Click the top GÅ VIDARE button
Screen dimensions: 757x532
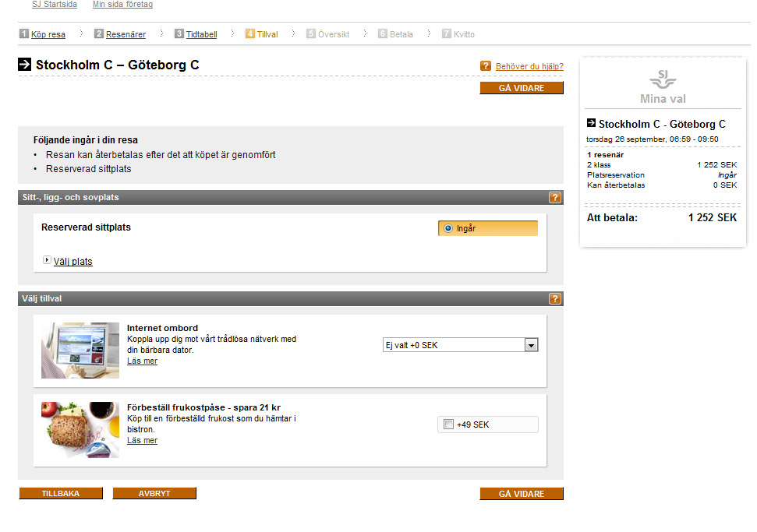point(522,88)
